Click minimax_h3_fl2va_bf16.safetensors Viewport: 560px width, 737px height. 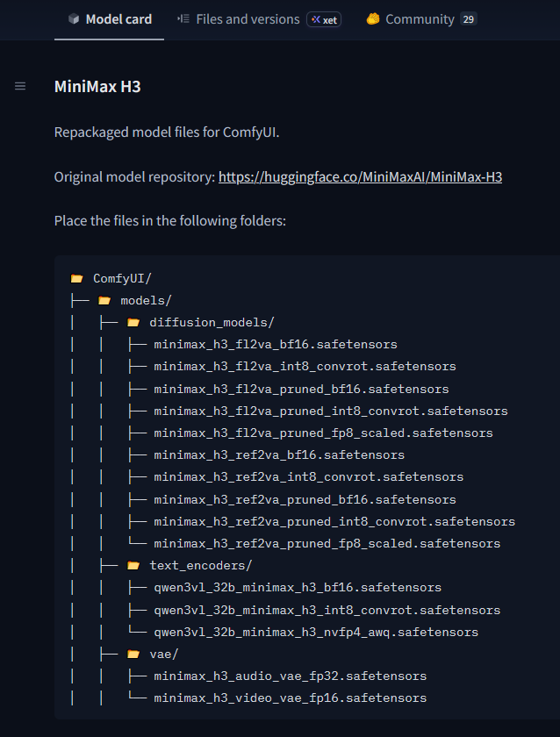click(x=276, y=345)
